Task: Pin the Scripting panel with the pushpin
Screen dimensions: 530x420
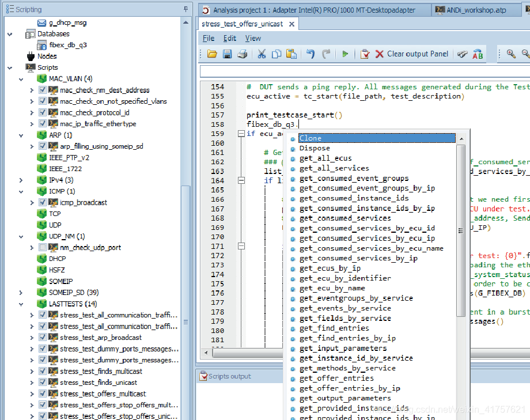Action: pos(185,9)
